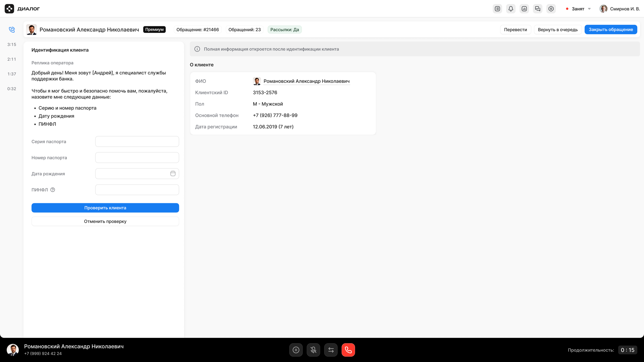This screenshot has width=644, height=362.
Task: Click Закрыть обращение button
Action: 611,29
